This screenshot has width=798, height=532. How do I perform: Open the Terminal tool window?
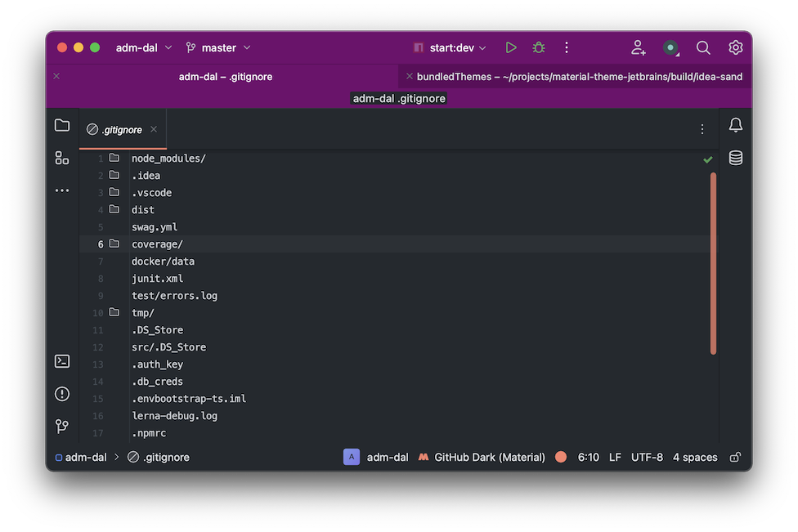pos(61,360)
